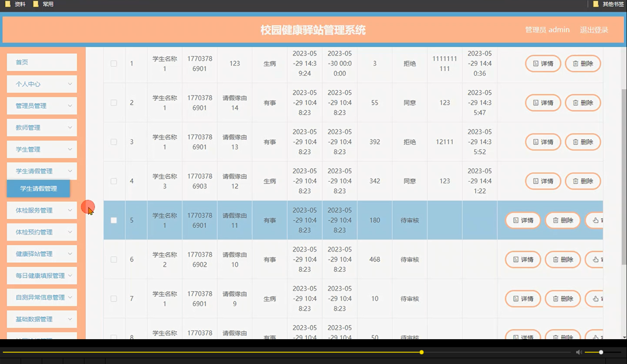Open 基础数据管理 menu
Image resolution: width=627 pixels, height=364 pixels.
[42, 319]
